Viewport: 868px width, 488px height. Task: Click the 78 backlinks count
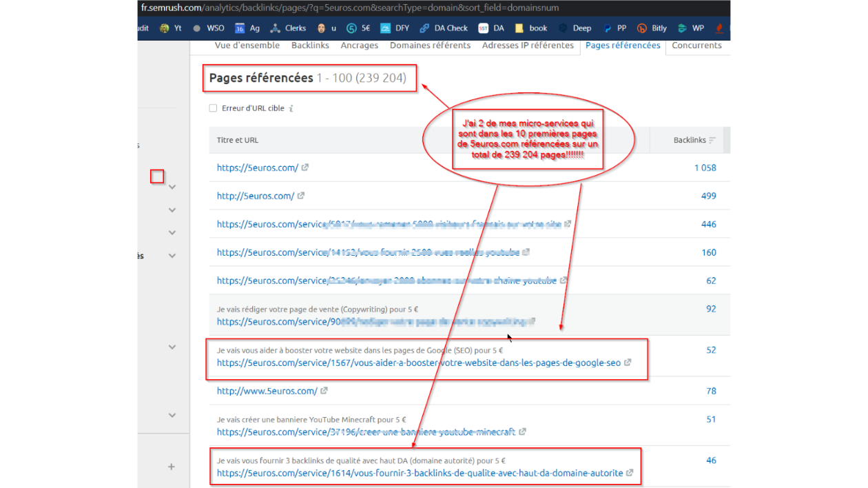pos(711,391)
